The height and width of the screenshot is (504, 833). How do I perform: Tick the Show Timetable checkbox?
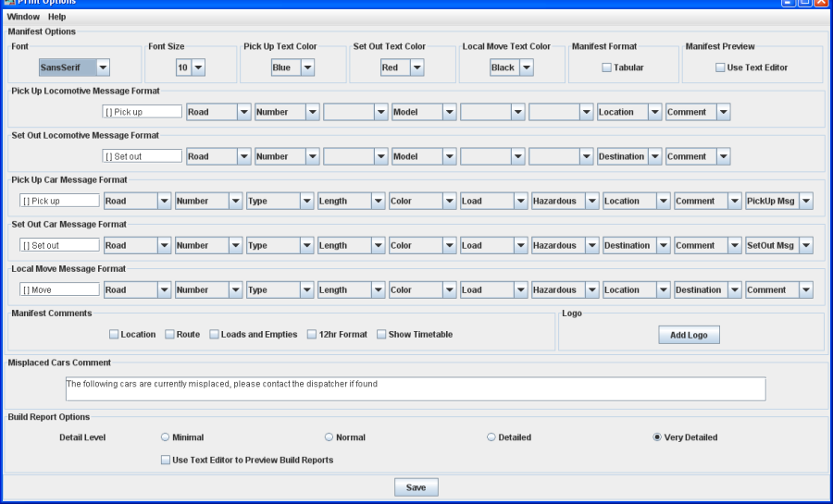coord(381,335)
